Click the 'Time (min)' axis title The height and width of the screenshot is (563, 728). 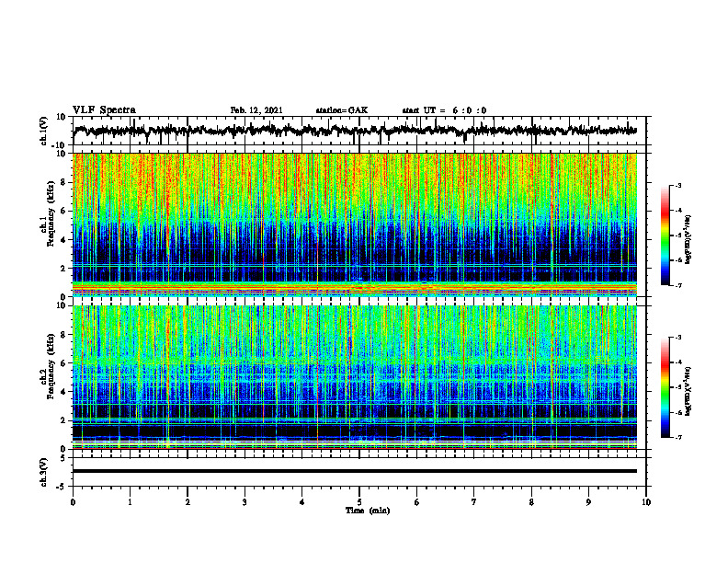pos(368,511)
